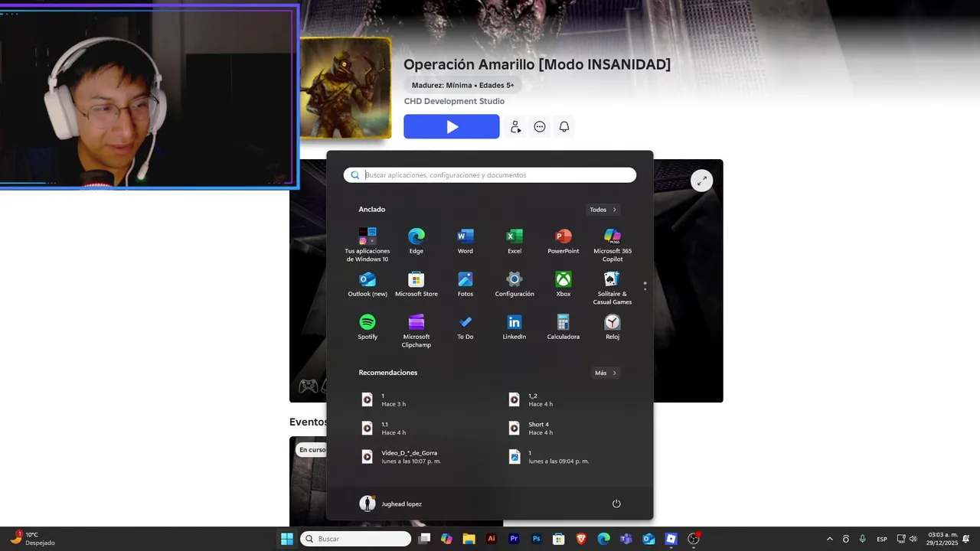Open Solitaire & Casual Games
This screenshot has width=980, height=551.
tap(612, 288)
